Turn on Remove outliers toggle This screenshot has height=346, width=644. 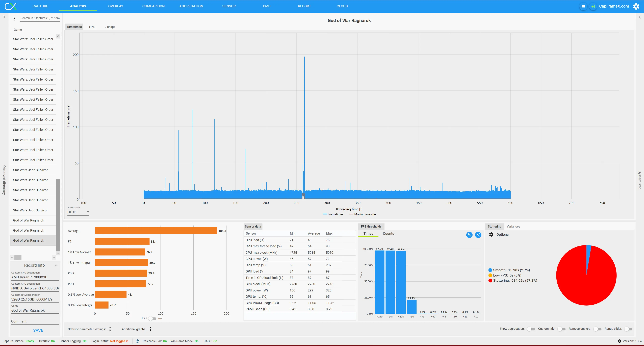click(x=597, y=329)
